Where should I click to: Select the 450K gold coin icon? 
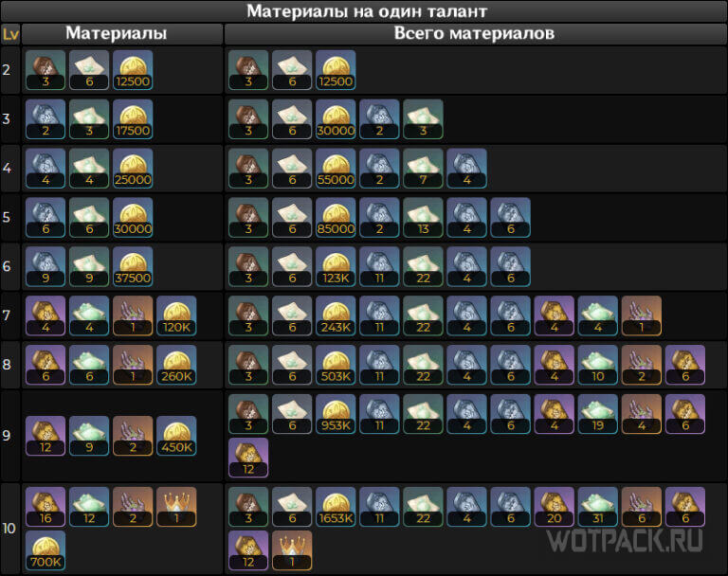click(175, 436)
